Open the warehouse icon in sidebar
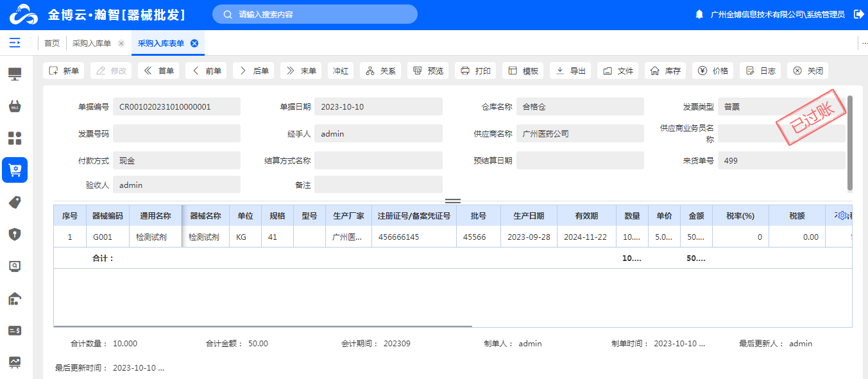 click(15, 299)
